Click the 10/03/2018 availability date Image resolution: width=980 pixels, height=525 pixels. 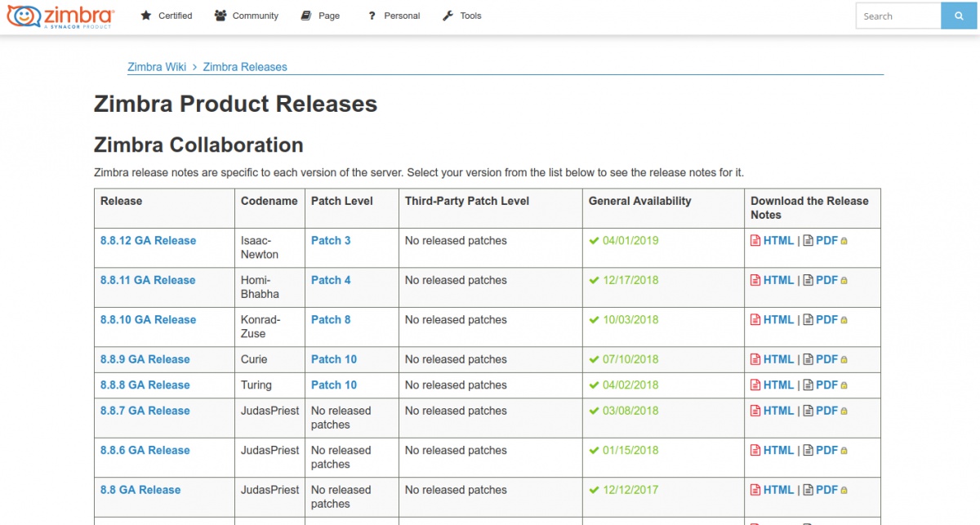pyautogui.click(x=630, y=320)
